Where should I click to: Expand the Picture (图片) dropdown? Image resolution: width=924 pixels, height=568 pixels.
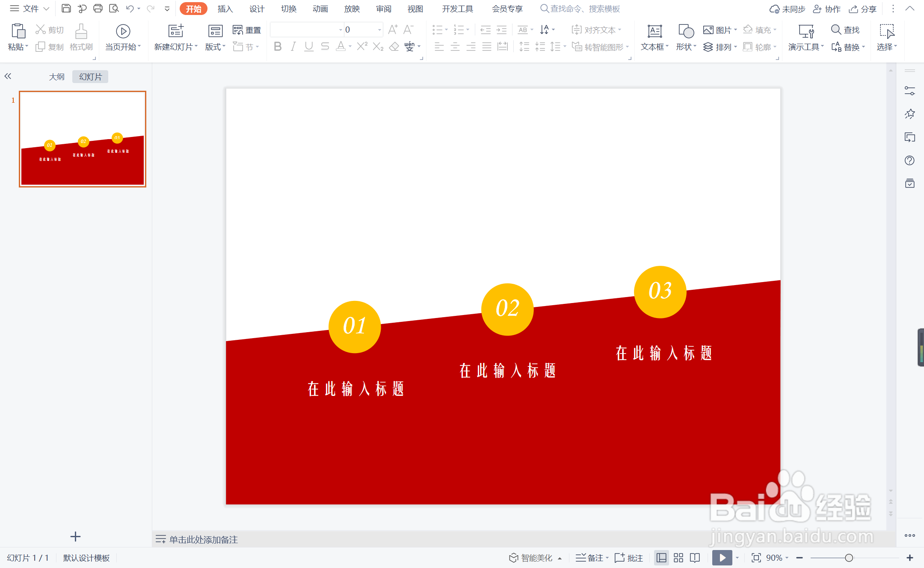[736, 30]
